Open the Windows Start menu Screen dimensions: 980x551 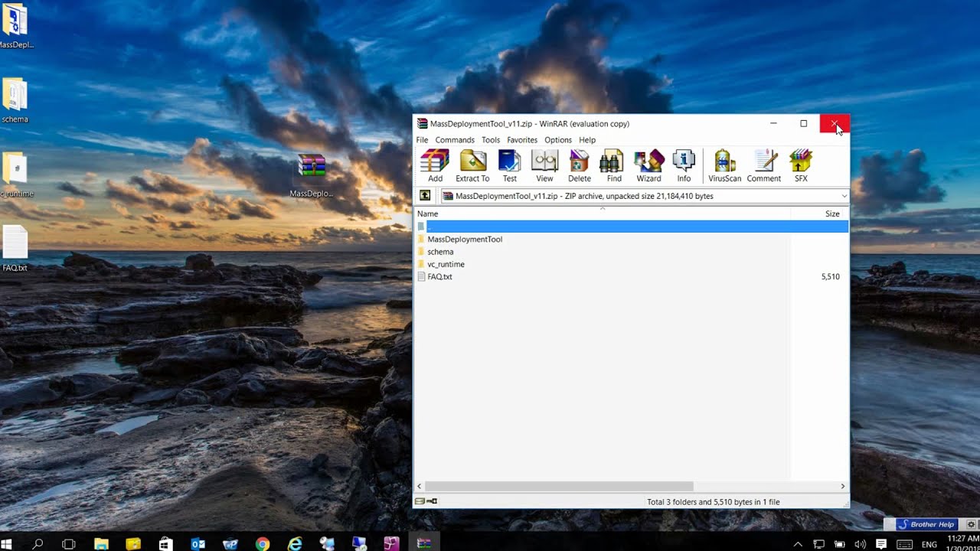pos(7,544)
